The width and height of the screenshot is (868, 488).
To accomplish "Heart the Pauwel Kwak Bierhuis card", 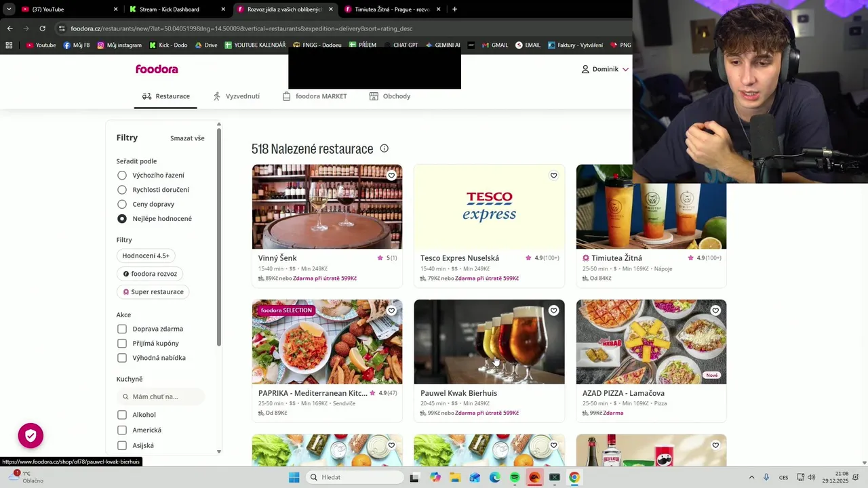I will tap(553, 310).
